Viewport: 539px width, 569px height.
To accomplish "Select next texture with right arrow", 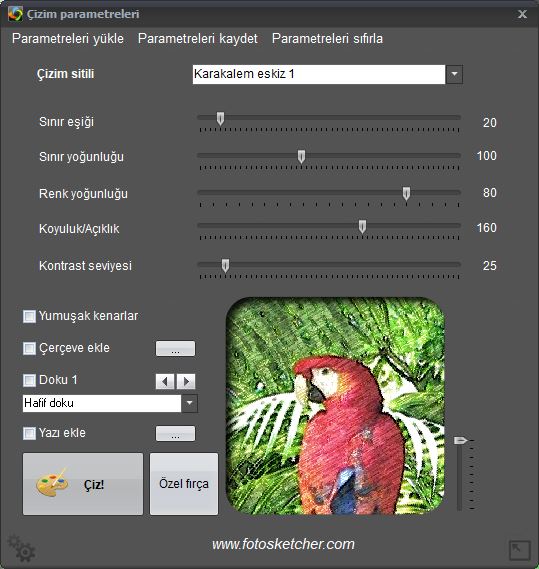I will [186, 381].
